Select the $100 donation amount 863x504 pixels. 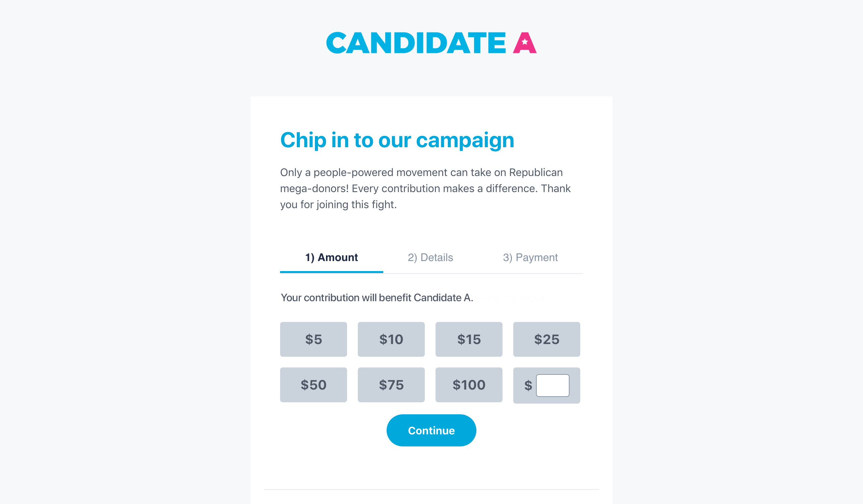tap(468, 385)
